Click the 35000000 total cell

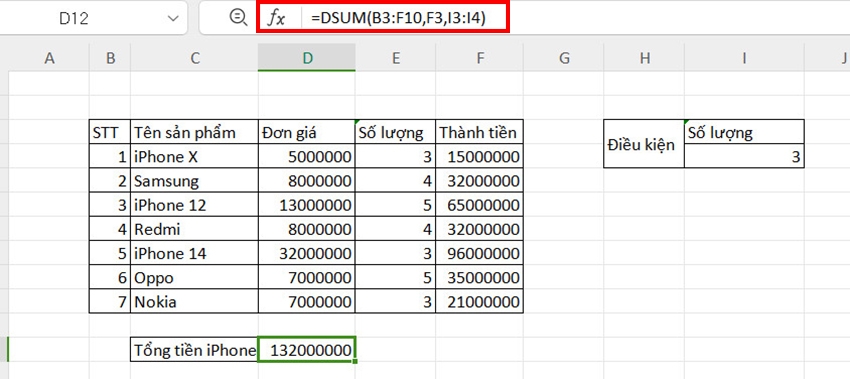tap(480, 277)
